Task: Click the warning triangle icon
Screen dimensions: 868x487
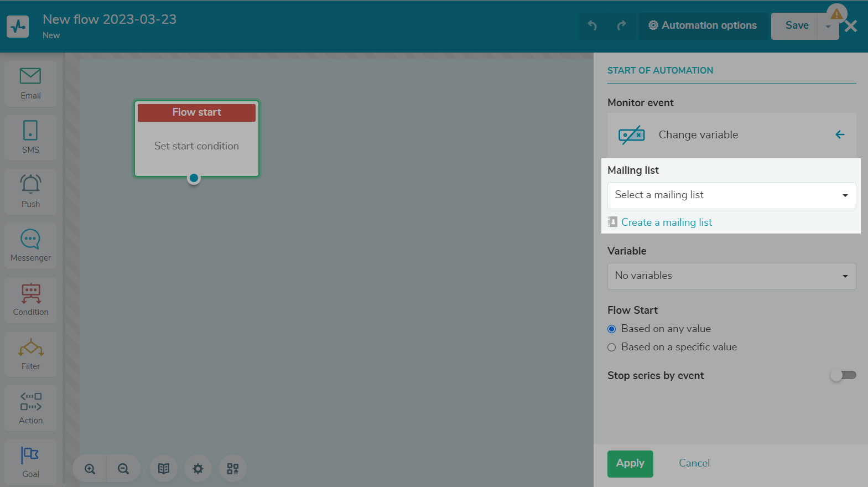Action: pyautogui.click(x=836, y=13)
